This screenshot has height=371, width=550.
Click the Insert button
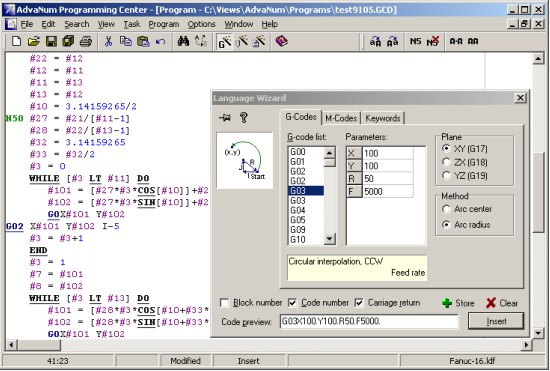click(496, 321)
